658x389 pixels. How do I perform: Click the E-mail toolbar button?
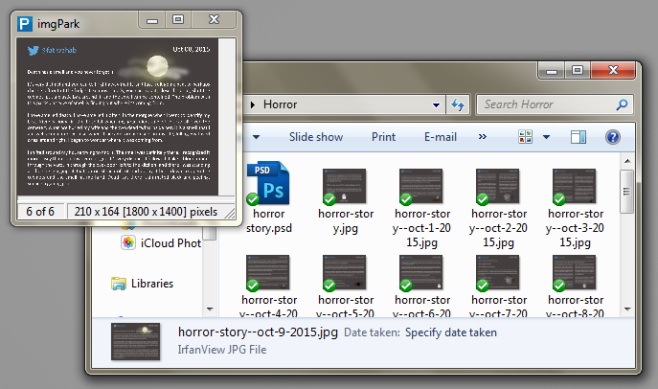440,137
